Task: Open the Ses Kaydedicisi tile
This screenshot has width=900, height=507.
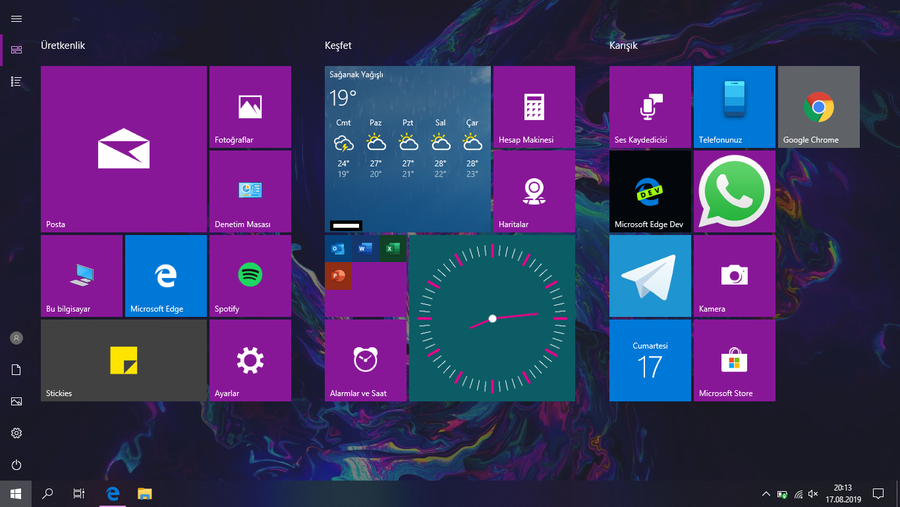Action: click(x=650, y=107)
